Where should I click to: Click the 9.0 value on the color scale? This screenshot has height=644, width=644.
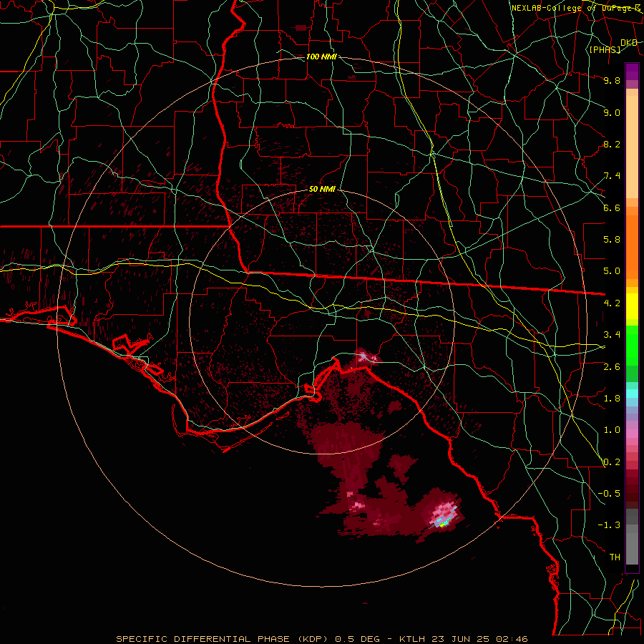pyautogui.click(x=612, y=112)
